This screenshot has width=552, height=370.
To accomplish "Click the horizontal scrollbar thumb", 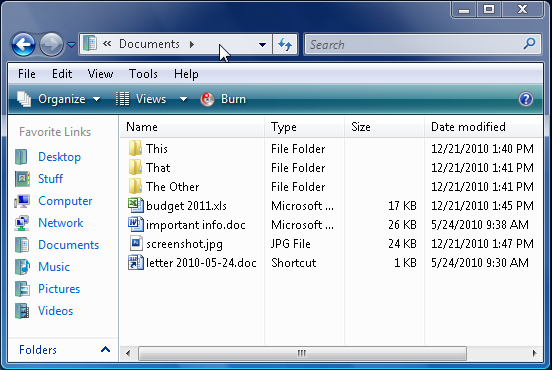I will [x=302, y=353].
